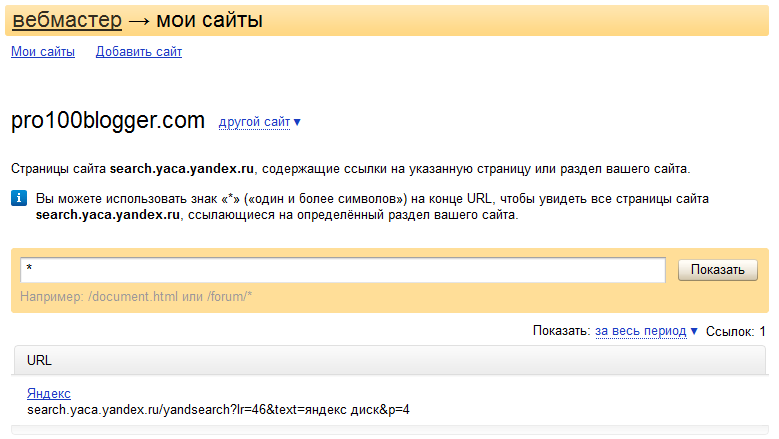The width and height of the screenshot is (779, 439).
Task: Open the за весь период dropdown
Action: (640, 331)
